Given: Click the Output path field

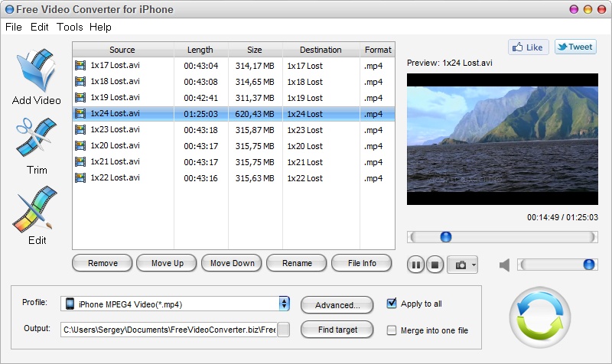Looking at the screenshot, I should click(168, 330).
